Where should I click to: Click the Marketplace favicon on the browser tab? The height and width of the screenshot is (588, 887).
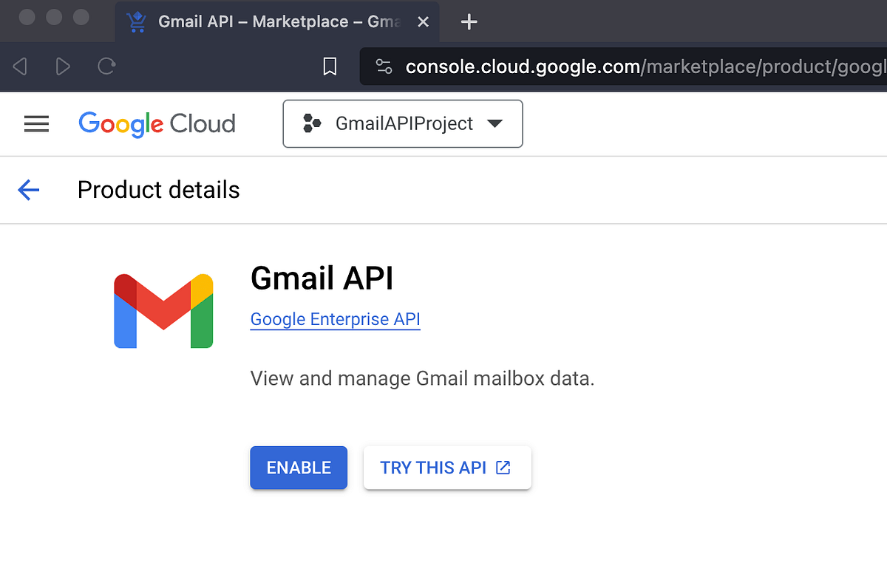tap(136, 21)
